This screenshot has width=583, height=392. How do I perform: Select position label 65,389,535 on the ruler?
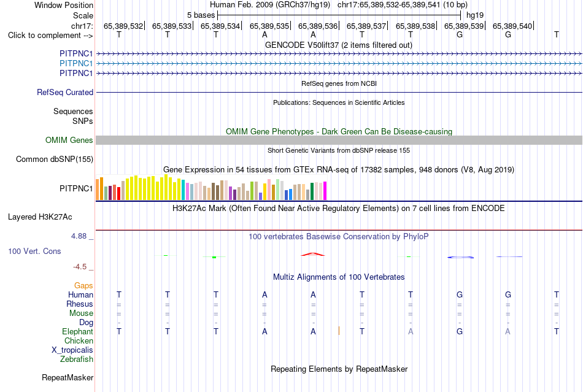(269, 26)
